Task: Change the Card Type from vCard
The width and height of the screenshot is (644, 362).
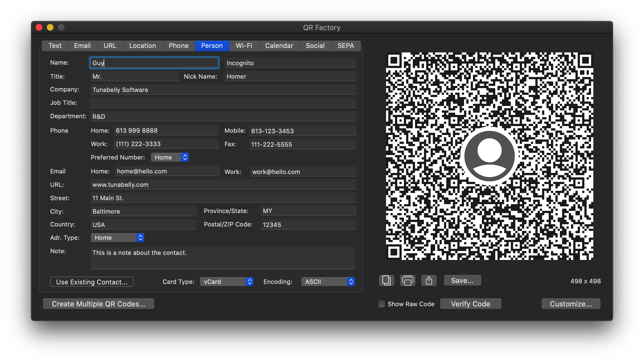Action: pos(226,282)
